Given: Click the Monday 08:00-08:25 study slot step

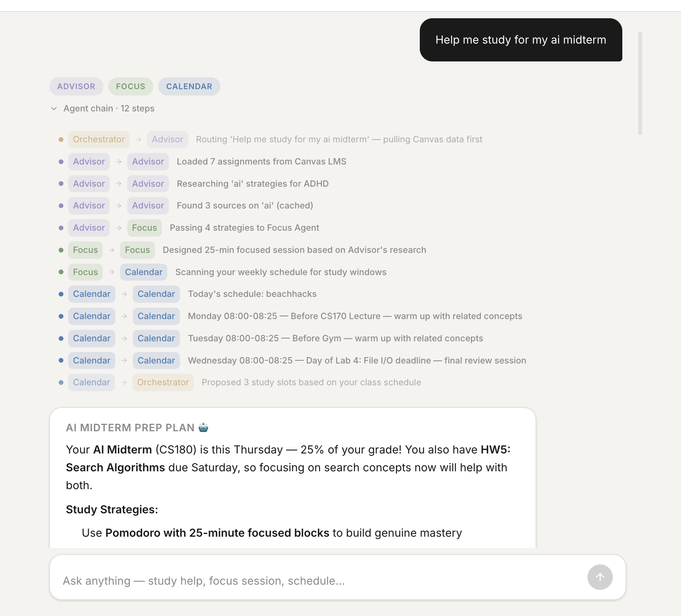Looking at the screenshot, I should [x=355, y=316].
